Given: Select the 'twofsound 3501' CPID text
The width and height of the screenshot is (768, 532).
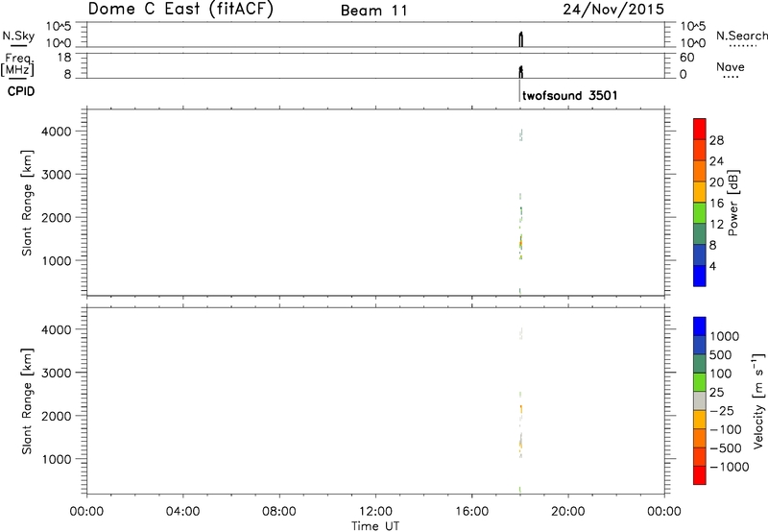Looking at the screenshot, I should tap(569, 95).
